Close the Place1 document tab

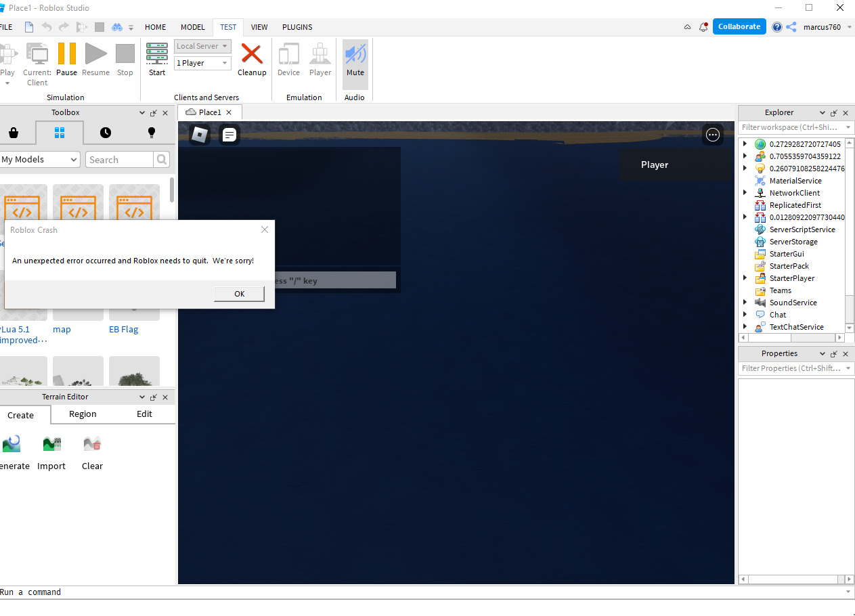coord(229,112)
